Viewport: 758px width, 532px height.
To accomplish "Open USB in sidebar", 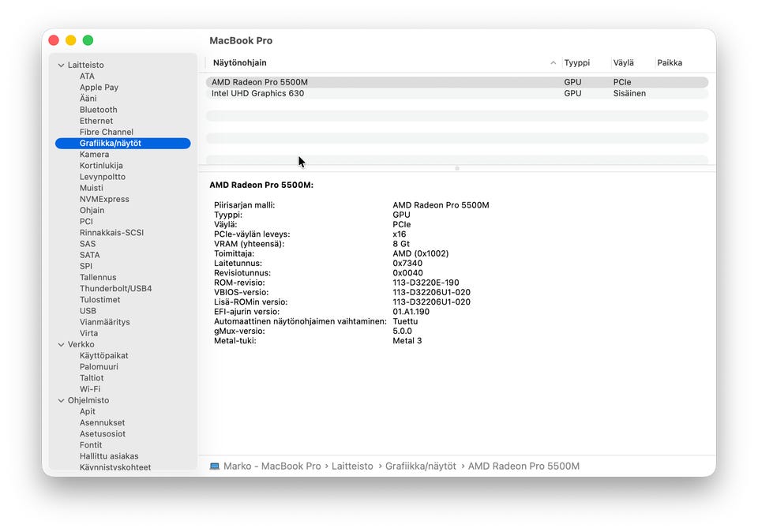I will pos(88,311).
